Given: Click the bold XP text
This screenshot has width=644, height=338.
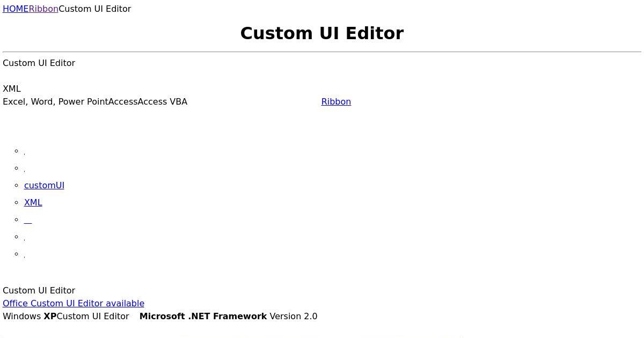Looking at the screenshot, I should tap(50, 316).
